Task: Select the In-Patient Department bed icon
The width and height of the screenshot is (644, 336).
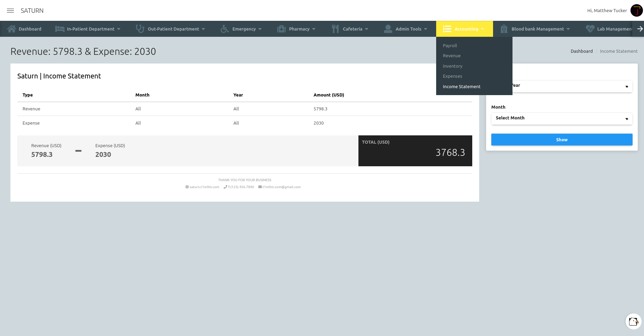Action: tap(59, 29)
